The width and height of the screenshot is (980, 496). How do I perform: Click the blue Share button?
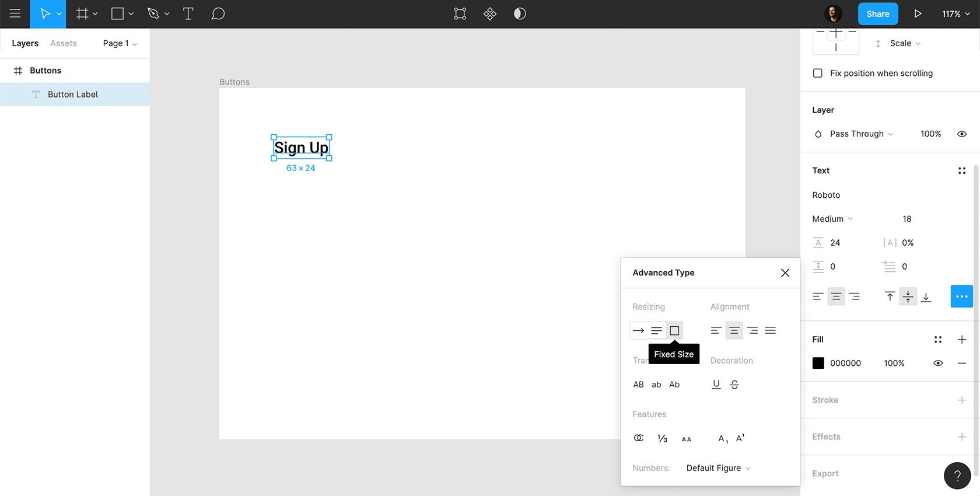point(877,14)
